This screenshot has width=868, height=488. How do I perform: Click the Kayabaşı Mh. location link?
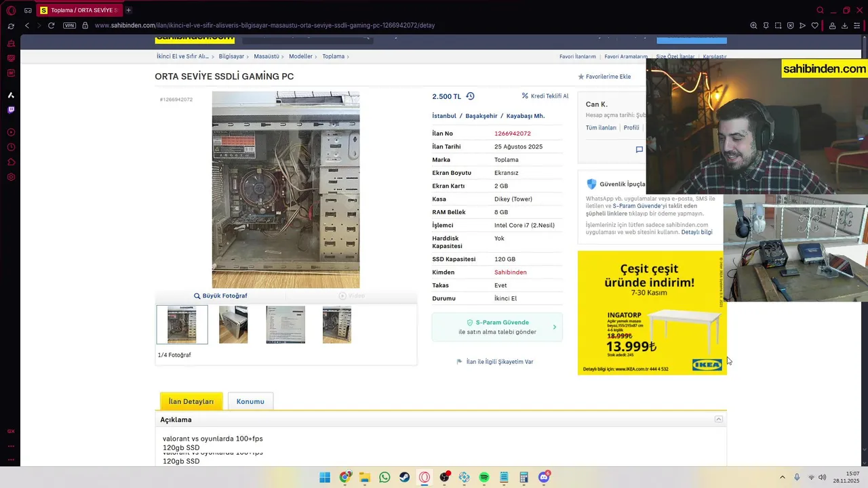pos(526,116)
